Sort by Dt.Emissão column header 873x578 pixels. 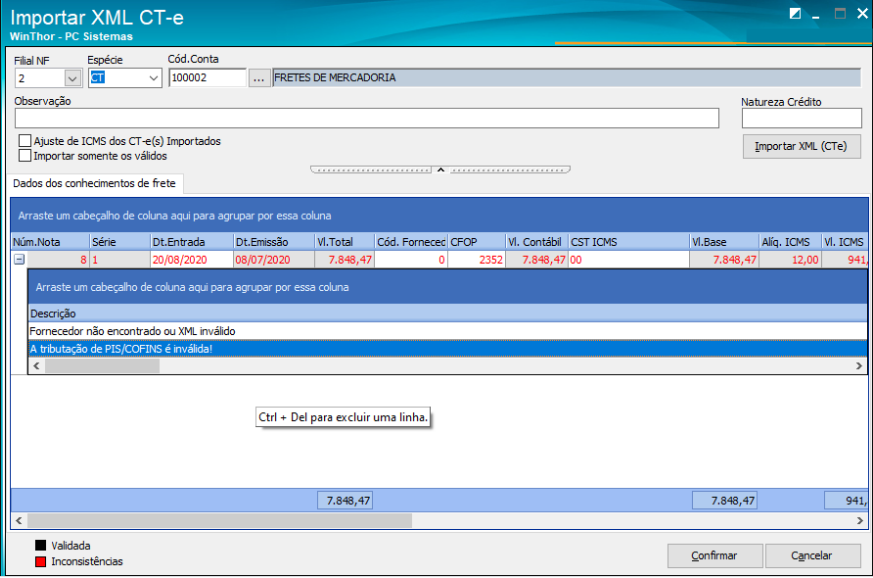274,242
